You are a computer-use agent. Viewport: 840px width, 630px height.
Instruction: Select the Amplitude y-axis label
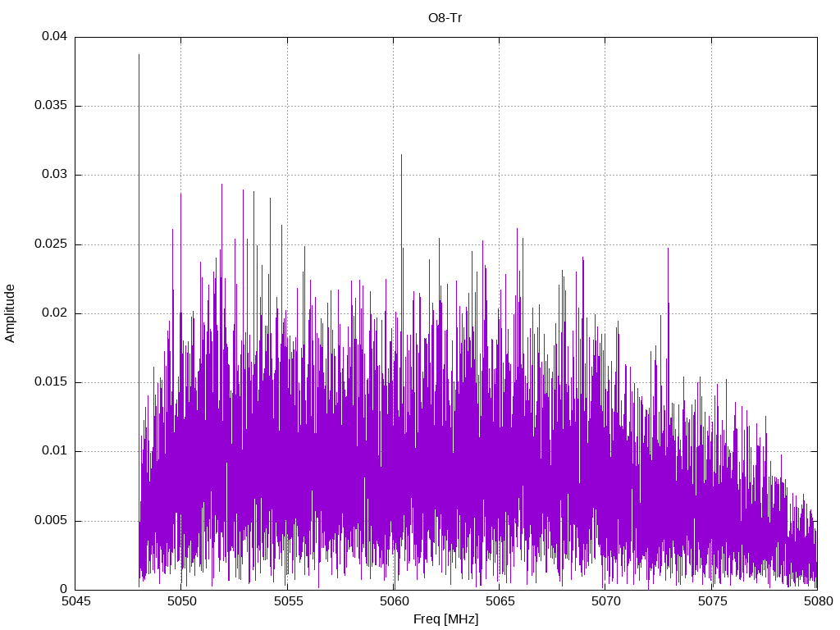(x=10, y=313)
